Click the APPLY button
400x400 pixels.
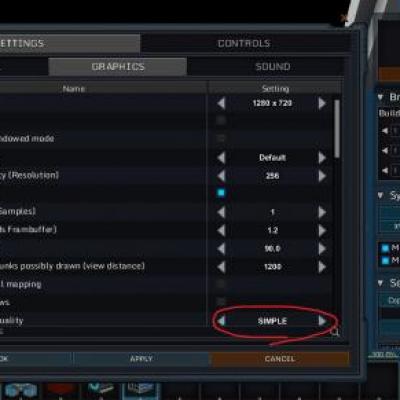(141, 359)
